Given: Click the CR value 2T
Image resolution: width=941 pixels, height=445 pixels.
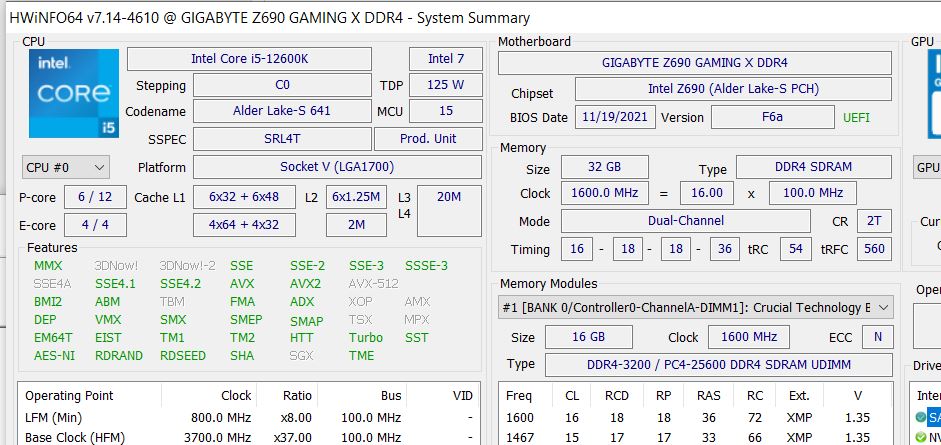Looking at the screenshot, I should [874, 221].
